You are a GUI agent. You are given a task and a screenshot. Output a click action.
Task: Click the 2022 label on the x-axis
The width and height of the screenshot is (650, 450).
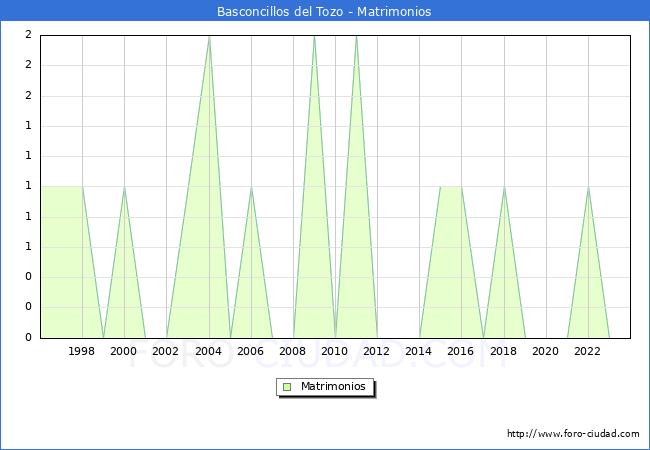[x=588, y=351]
